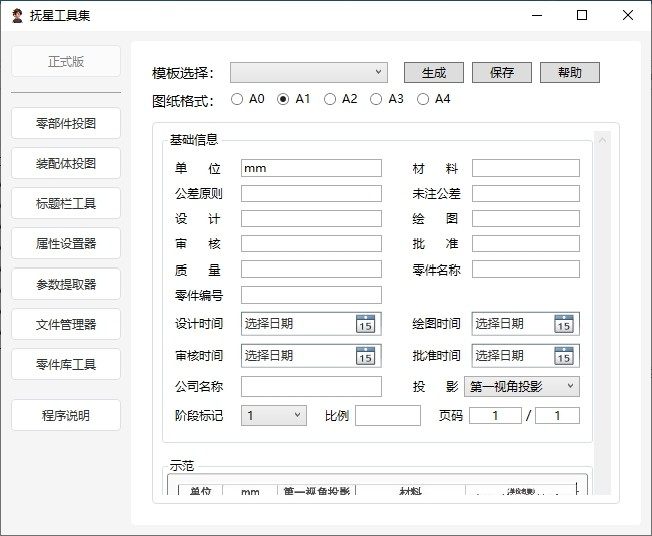Open the 投影 projection dropdown
Image resolution: width=652 pixels, height=536 pixels.
click(x=524, y=386)
